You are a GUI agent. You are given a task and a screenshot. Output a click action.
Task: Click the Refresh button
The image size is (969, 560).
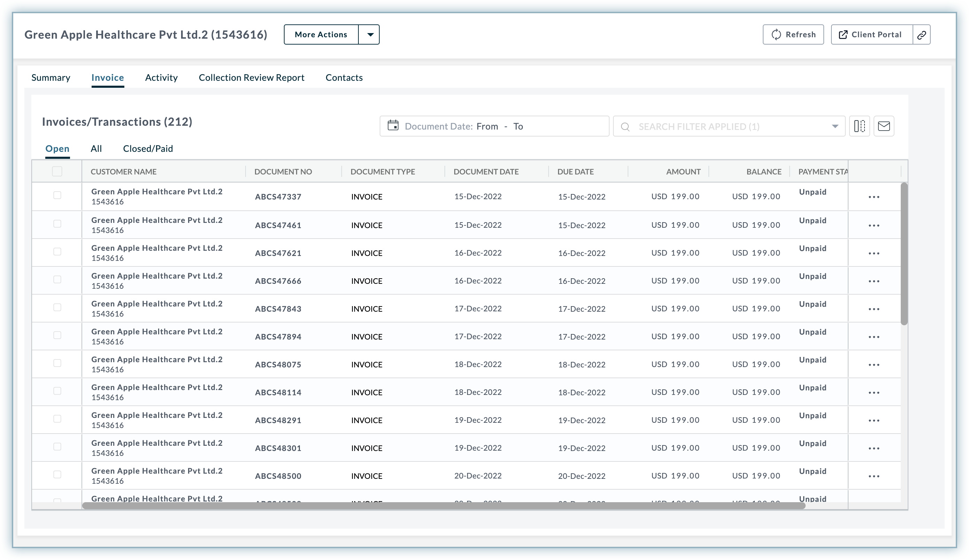click(793, 34)
